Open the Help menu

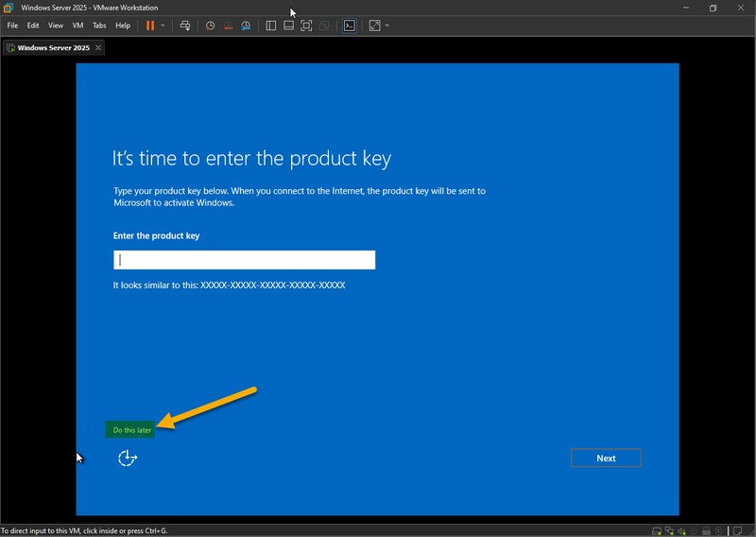pyautogui.click(x=123, y=26)
